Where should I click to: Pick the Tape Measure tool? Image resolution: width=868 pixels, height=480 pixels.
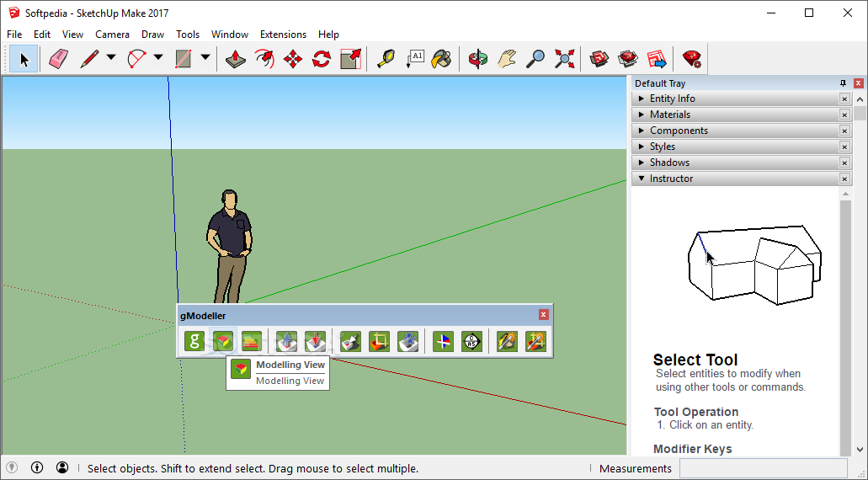(386, 59)
